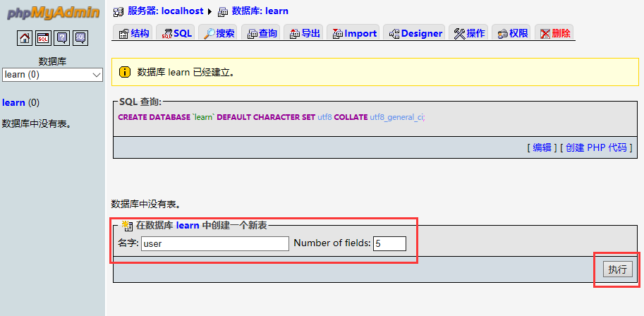Image resolution: width=644 pixels, height=316 pixels.
Task: Open the 搜索 (Search) tab
Action: pyautogui.click(x=219, y=33)
